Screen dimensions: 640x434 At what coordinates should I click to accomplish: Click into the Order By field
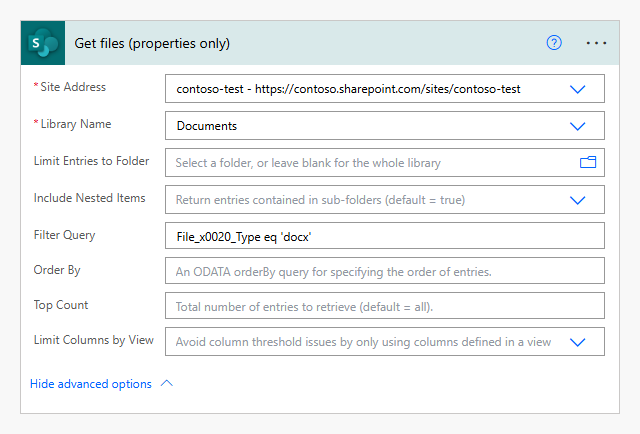[x=384, y=271]
